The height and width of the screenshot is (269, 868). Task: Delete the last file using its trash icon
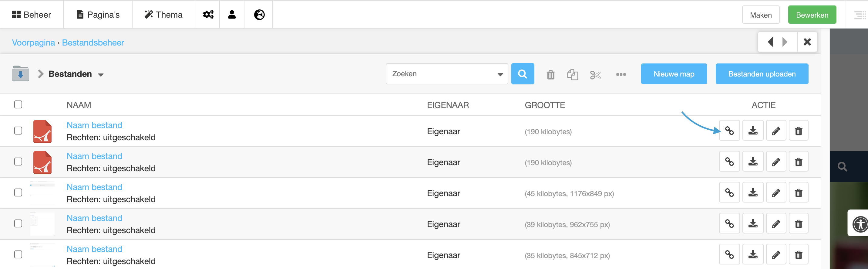click(x=798, y=254)
